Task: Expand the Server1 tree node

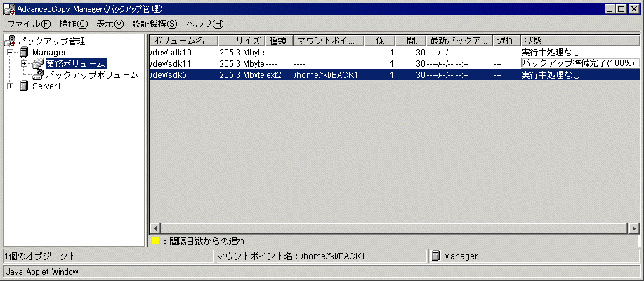Action: [x=10, y=86]
